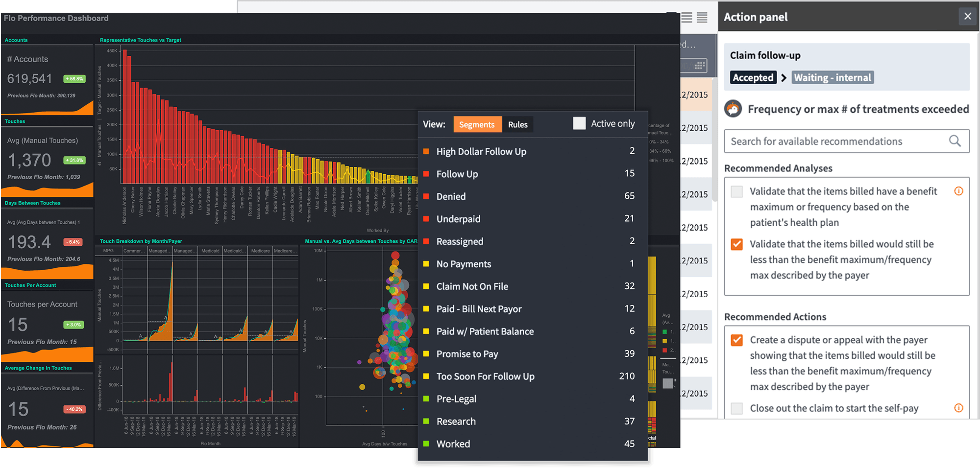Click the first list view icon above the date column
The height and width of the screenshot is (469, 980).
pos(688,17)
